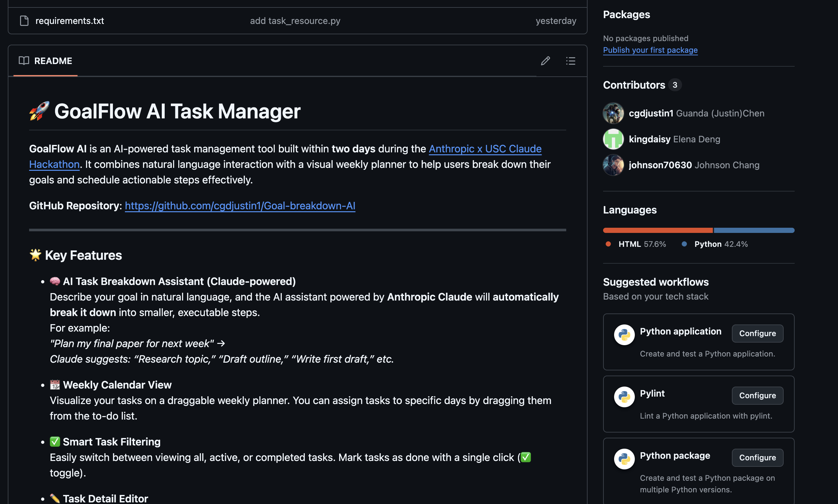The height and width of the screenshot is (504, 838).
Task: Click the edit README pencil icon
Action: 545,61
